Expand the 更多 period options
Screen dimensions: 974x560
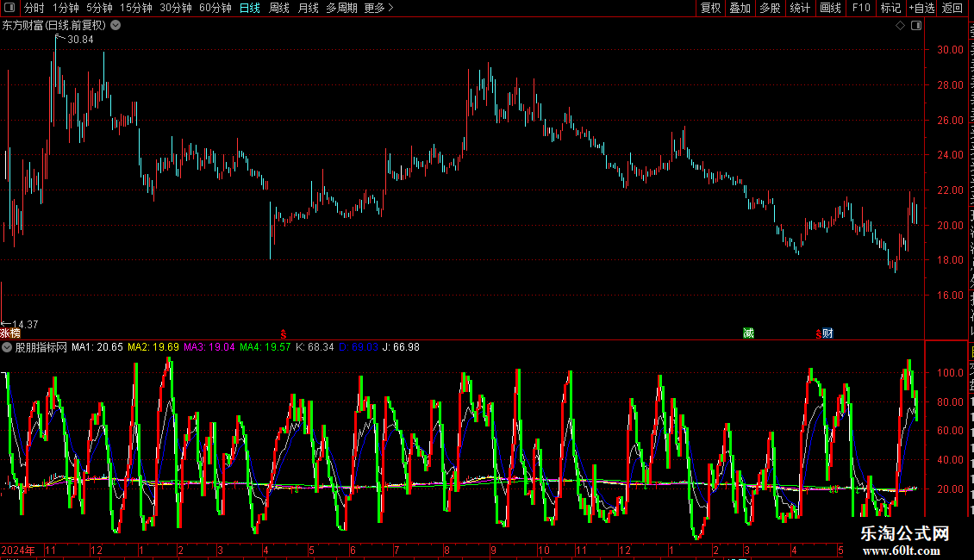[x=378, y=8]
